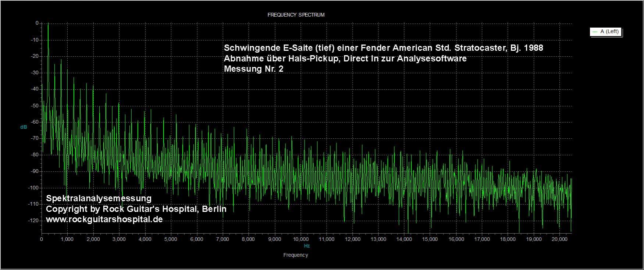
Task: Click the '-120' dB axis tick label
Action: [33, 220]
